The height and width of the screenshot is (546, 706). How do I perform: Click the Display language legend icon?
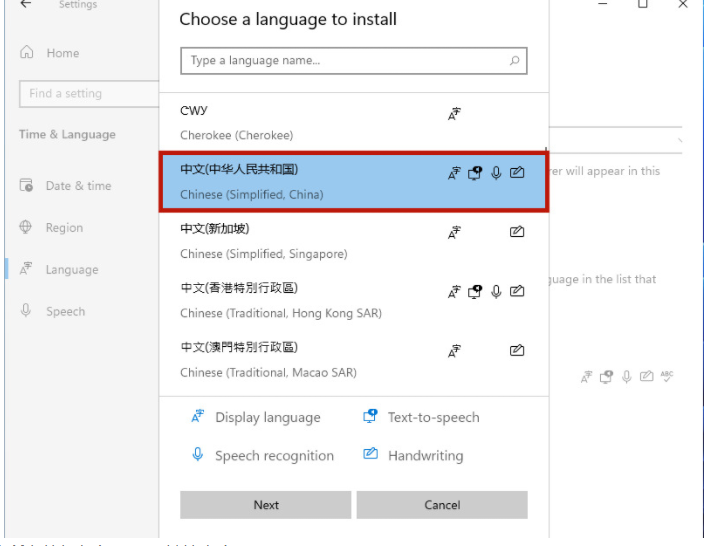coord(198,417)
